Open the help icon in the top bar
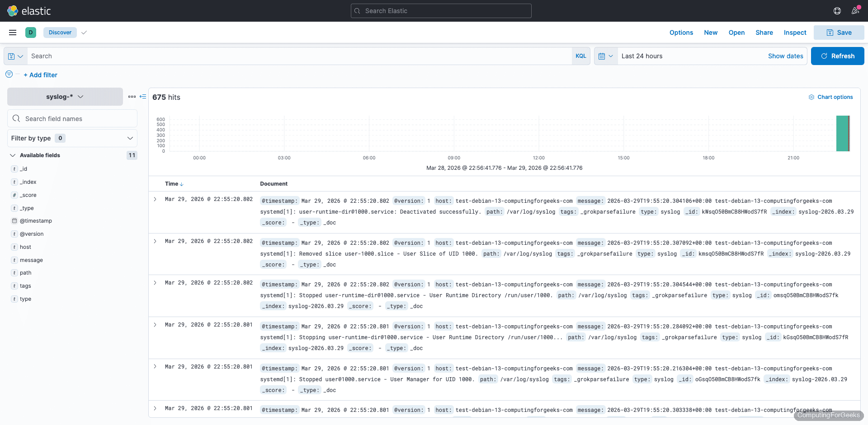Screen dimensions: 868x425 point(837,10)
